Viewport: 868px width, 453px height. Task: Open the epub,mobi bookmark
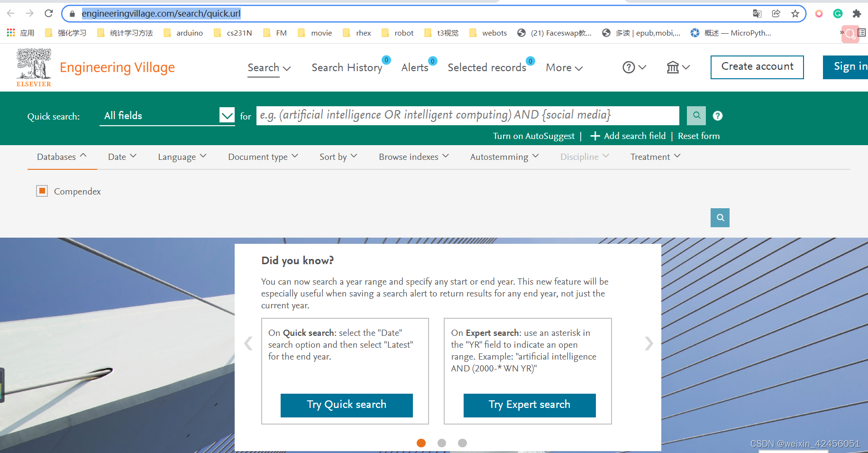(641, 33)
